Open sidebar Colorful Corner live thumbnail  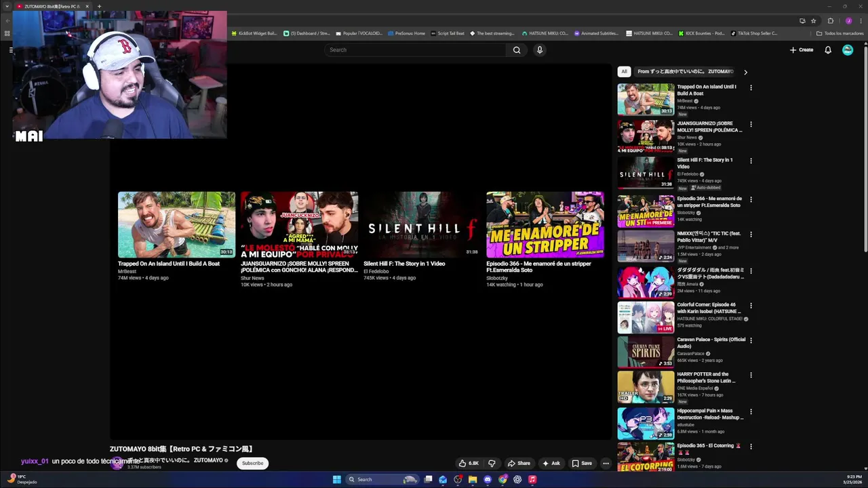(646, 317)
